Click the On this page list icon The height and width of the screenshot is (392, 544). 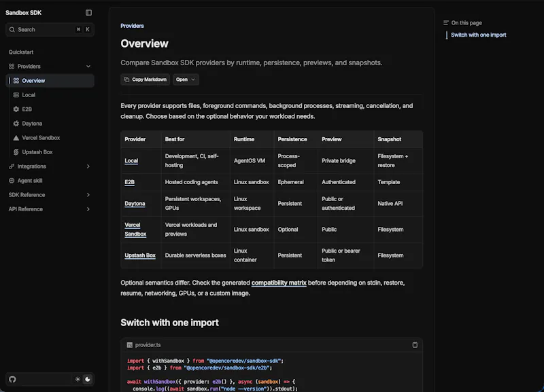[446, 23]
